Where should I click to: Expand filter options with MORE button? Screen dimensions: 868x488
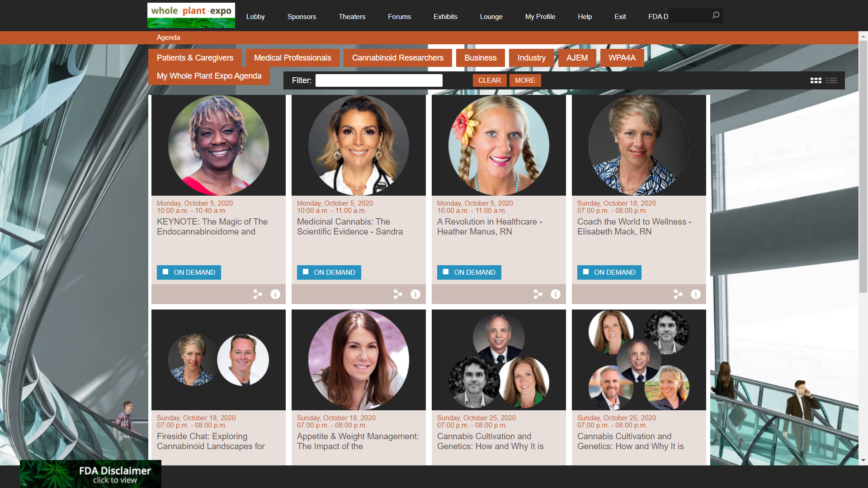525,80
